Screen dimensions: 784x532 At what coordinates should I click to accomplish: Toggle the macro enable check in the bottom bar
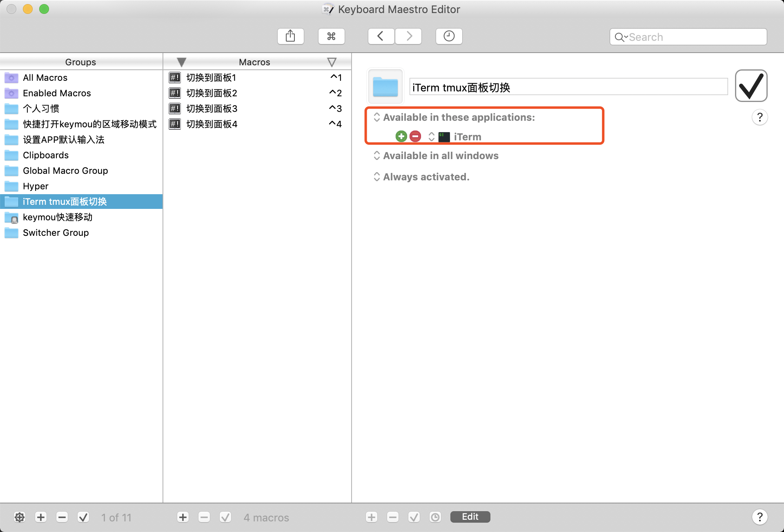click(x=225, y=517)
